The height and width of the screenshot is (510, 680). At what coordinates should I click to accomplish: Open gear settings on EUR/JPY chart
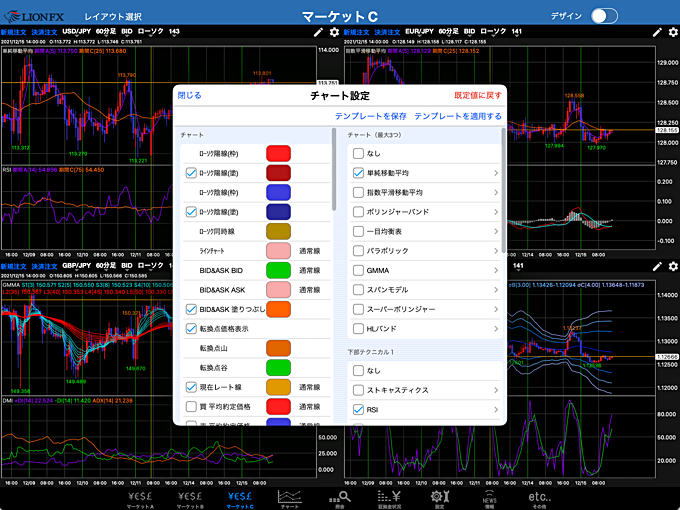pyautogui.click(x=673, y=32)
